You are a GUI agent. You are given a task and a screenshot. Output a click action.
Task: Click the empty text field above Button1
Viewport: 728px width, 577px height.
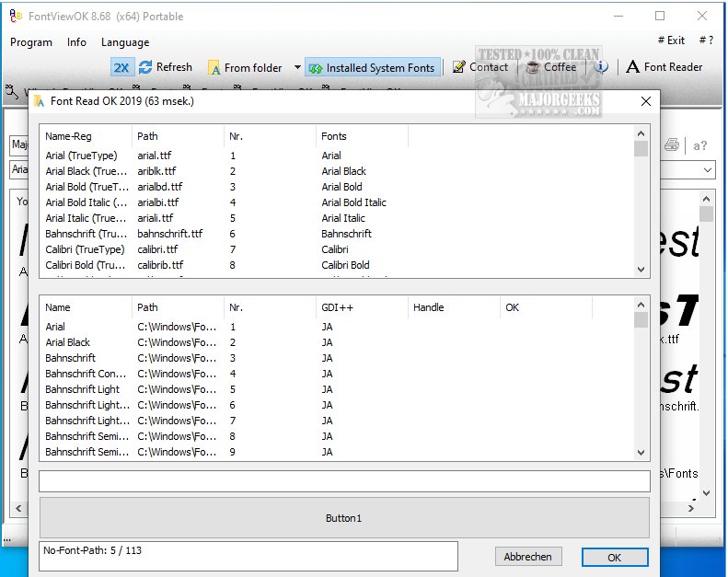pos(344,481)
